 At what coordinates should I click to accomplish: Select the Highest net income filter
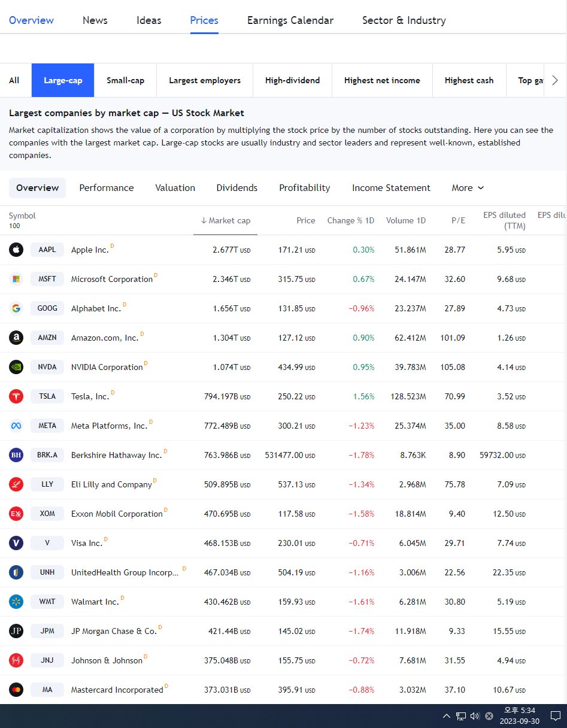tap(382, 80)
